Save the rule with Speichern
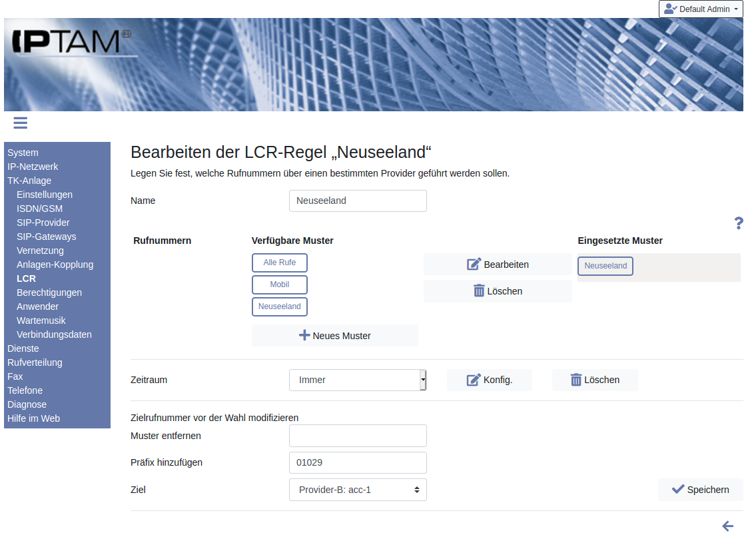The image size is (756, 543). pyautogui.click(x=700, y=490)
